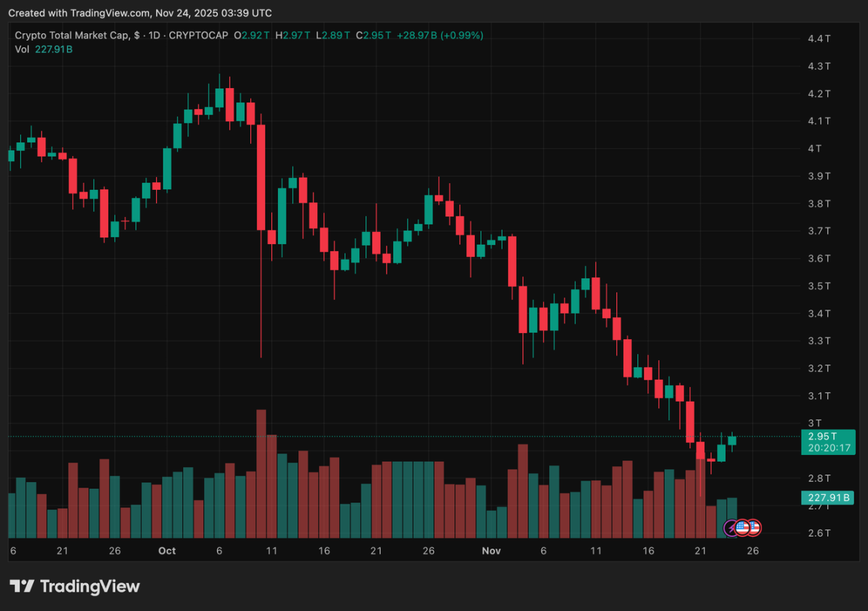Image resolution: width=868 pixels, height=611 pixels.
Task: Click the Oct label on the time axis
Action: click(x=167, y=551)
